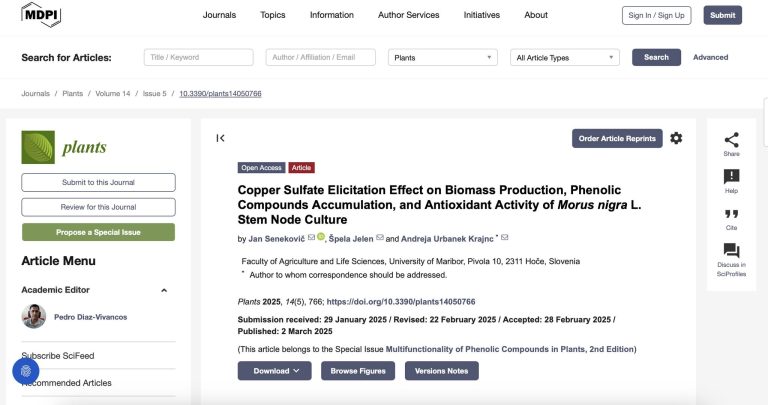The height and width of the screenshot is (405, 768).
Task: Collapse the article menu sidebar arrow
Action: pos(220,138)
